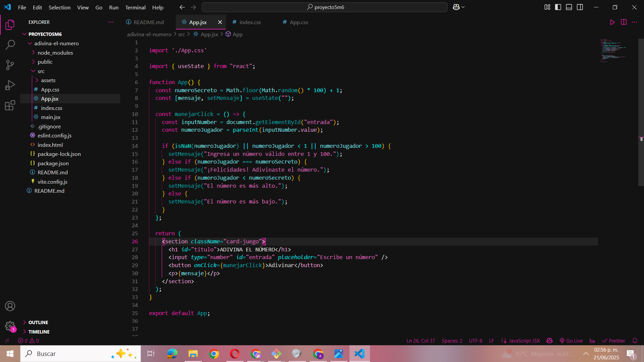Viewport: 644px width, 362px height.
Task: Split the editor to the right
Action: tap(624, 22)
